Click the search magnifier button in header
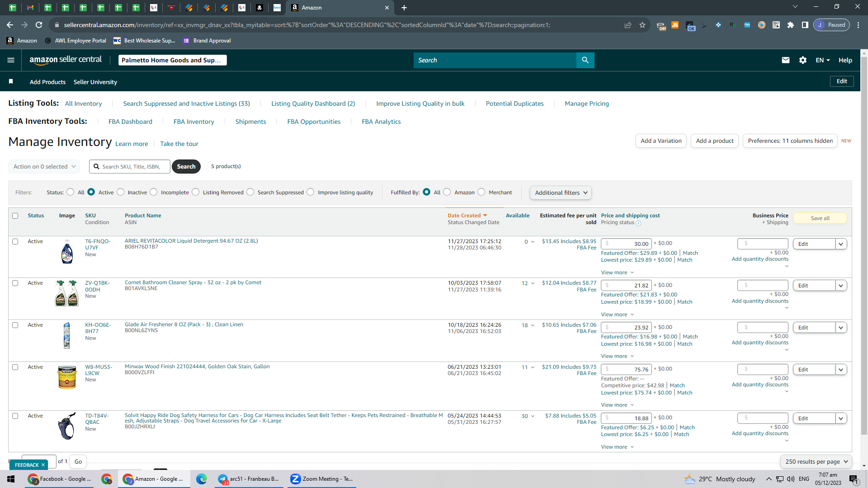This screenshot has height=488, width=868. 585,60
